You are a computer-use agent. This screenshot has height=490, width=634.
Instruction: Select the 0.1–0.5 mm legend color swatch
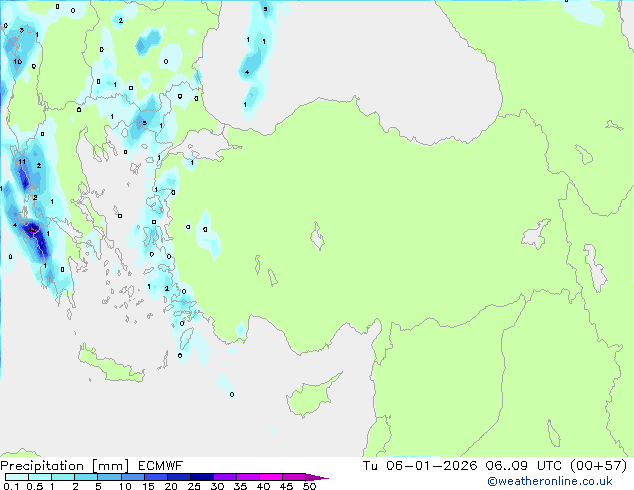[x=17, y=477]
